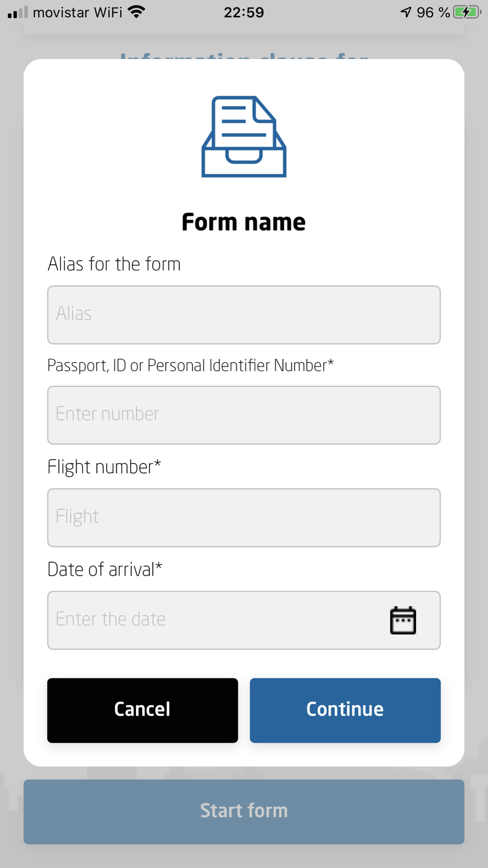This screenshot has height=868, width=488.
Task: Tap the 'Alias for the form' label
Action: pos(114,264)
